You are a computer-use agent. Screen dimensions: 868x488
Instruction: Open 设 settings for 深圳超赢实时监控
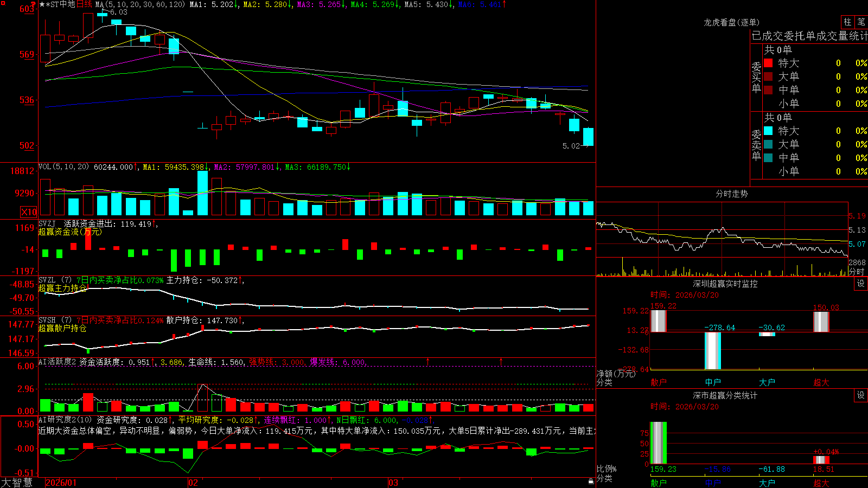861,284
